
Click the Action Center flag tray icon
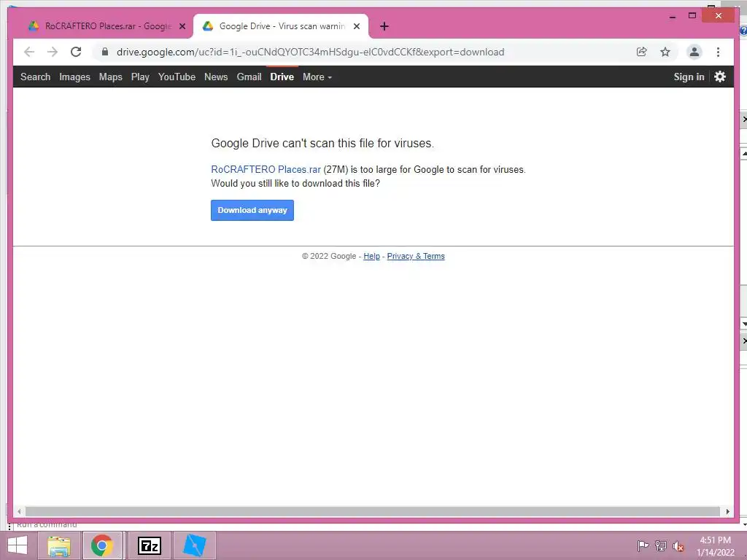click(643, 545)
